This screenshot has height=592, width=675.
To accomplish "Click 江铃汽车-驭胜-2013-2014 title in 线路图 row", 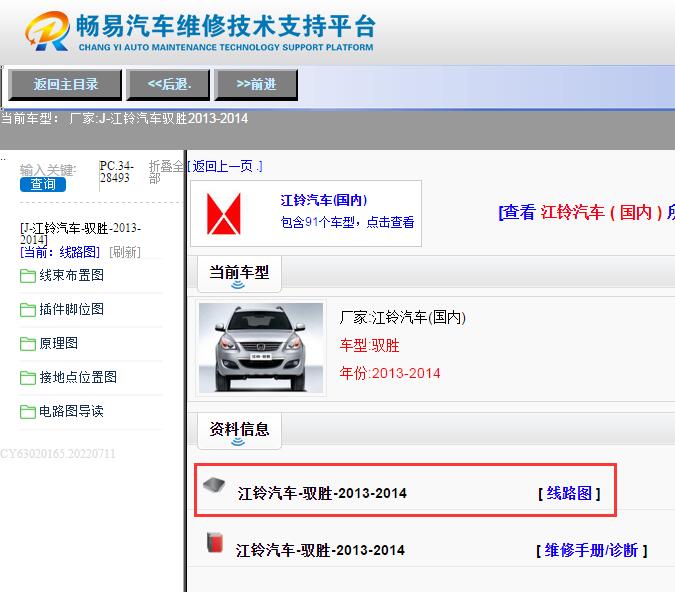I will 322,493.
